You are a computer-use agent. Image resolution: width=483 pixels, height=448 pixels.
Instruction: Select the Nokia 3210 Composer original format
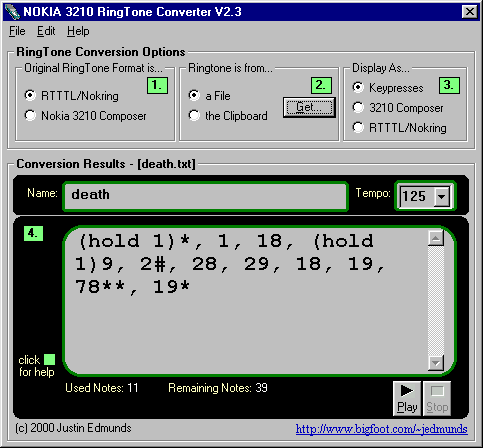(x=30, y=116)
